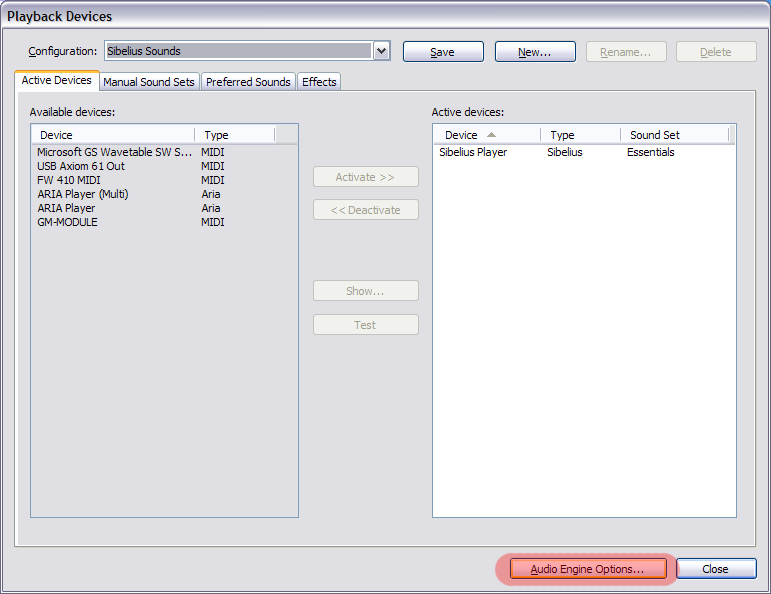The width and height of the screenshot is (771, 594).
Task: Click the sort arrow in active Device header
Action: [491, 135]
